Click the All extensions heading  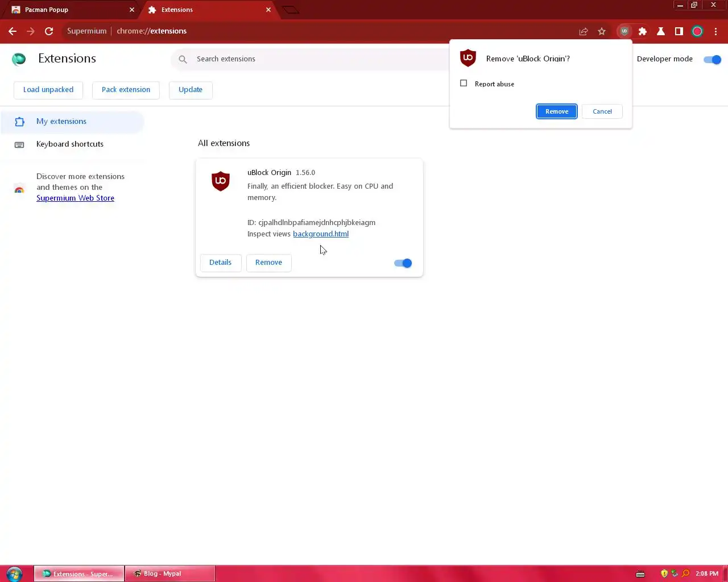pyautogui.click(x=224, y=143)
